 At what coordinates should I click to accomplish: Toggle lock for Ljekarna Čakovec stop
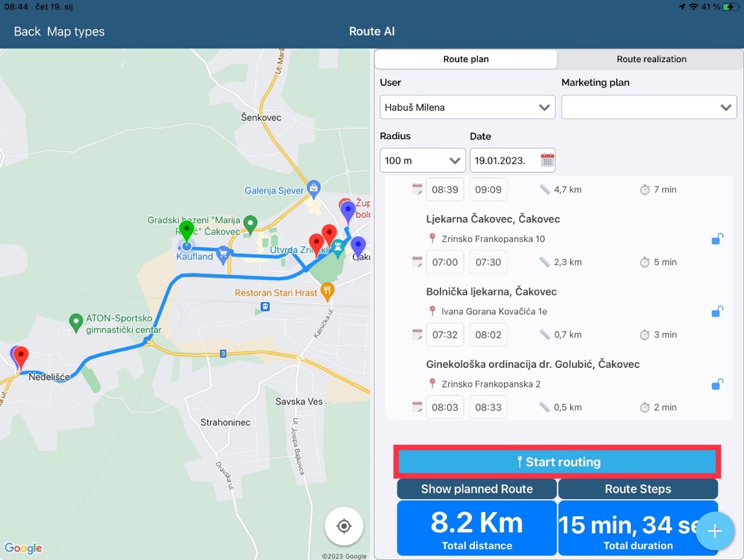717,239
